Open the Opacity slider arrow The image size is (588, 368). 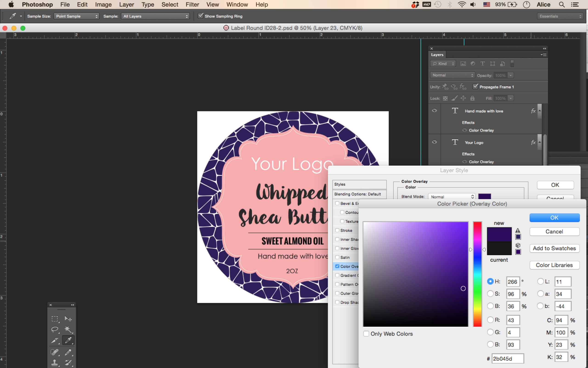(x=511, y=75)
